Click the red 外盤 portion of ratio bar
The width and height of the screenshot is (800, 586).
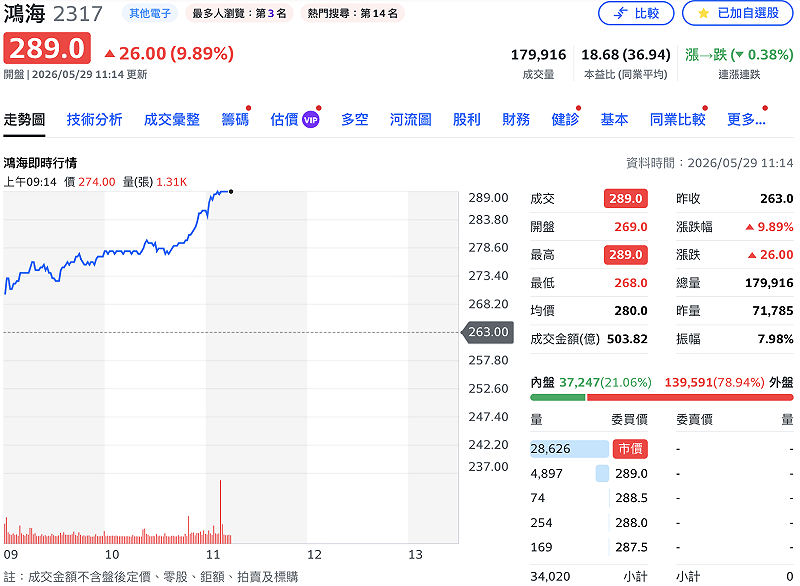pyautogui.click(x=690, y=397)
